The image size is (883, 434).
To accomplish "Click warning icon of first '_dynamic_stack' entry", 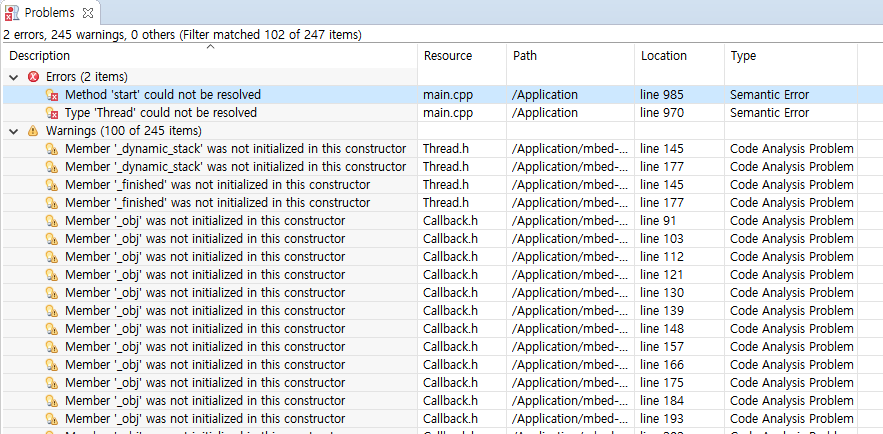I will coord(52,149).
